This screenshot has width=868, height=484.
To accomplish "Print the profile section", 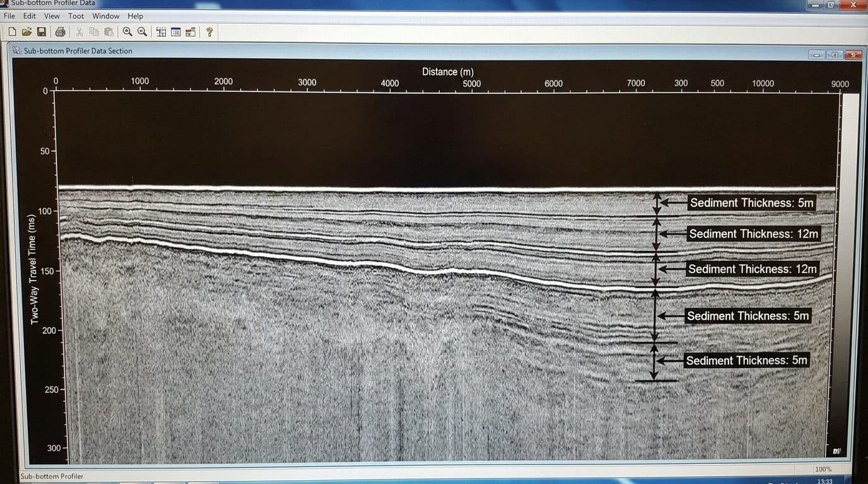I will [x=60, y=32].
